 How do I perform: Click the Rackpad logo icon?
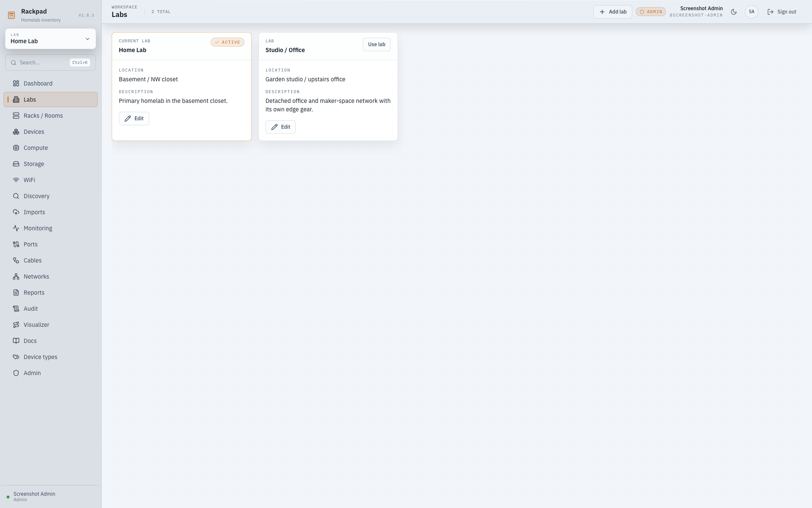point(11,15)
